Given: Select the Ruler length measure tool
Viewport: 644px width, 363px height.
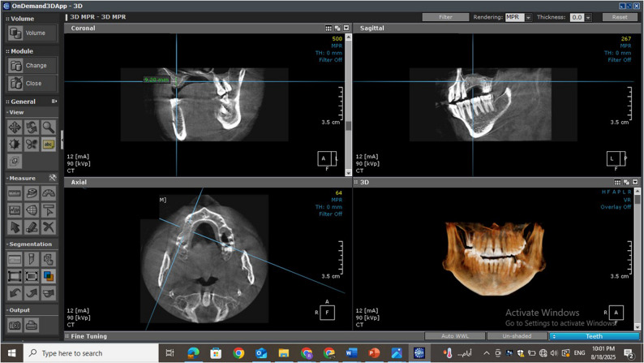Looking at the screenshot, I should [15, 193].
